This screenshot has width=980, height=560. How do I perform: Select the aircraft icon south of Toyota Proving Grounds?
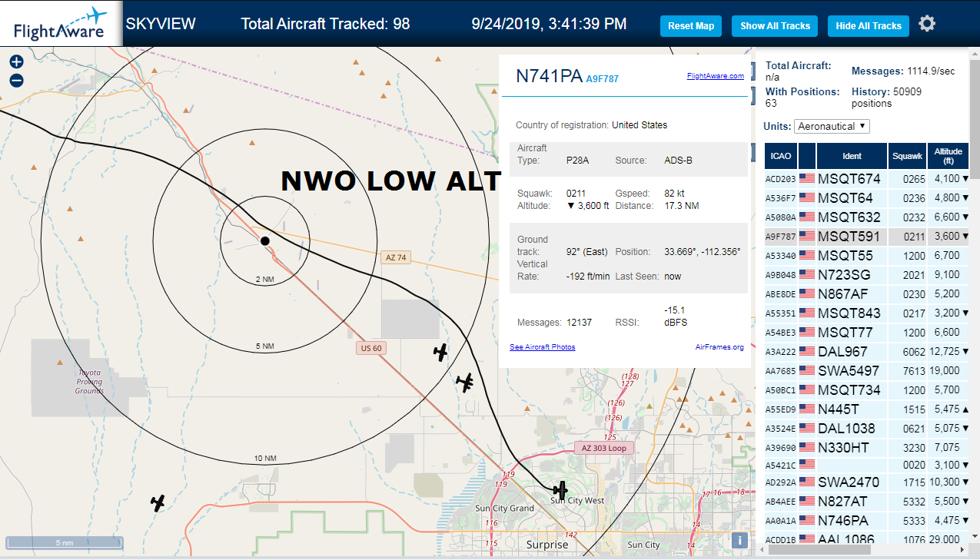pyautogui.click(x=158, y=503)
